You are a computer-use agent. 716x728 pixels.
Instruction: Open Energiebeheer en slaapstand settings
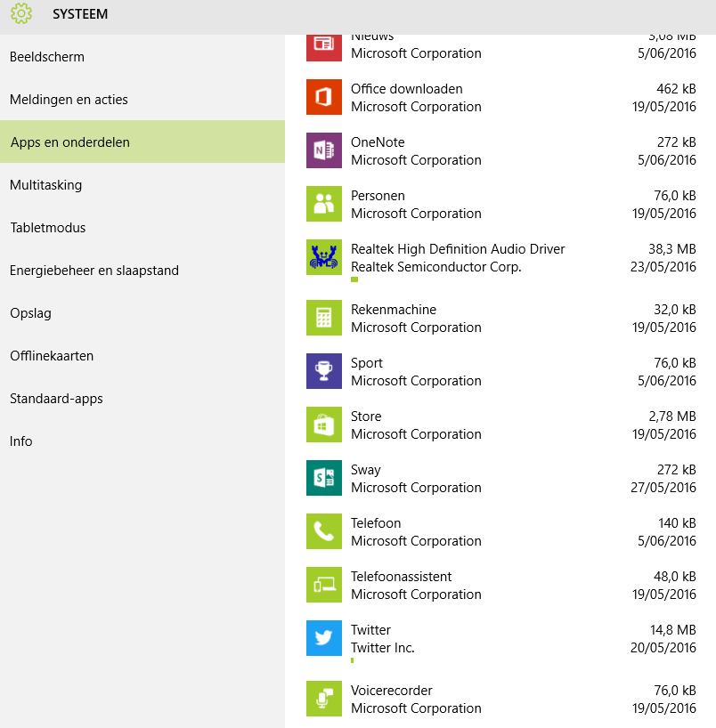tap(142, 271)
